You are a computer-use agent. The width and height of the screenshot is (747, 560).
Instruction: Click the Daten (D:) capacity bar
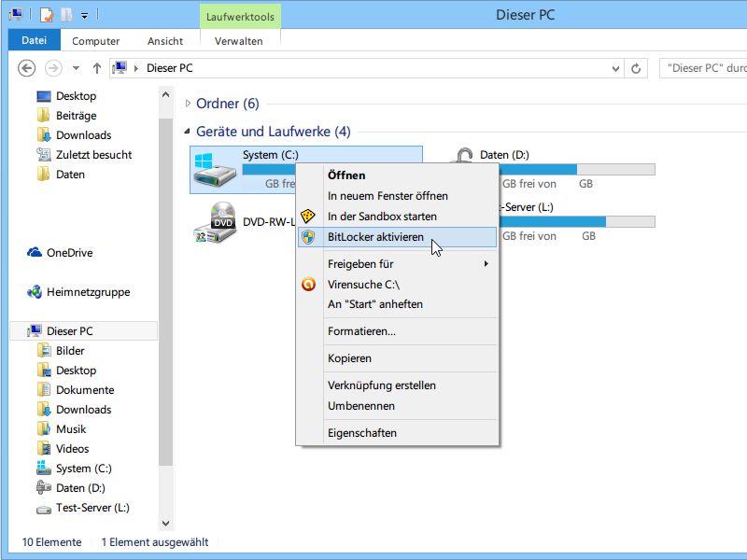pos(577,170)
